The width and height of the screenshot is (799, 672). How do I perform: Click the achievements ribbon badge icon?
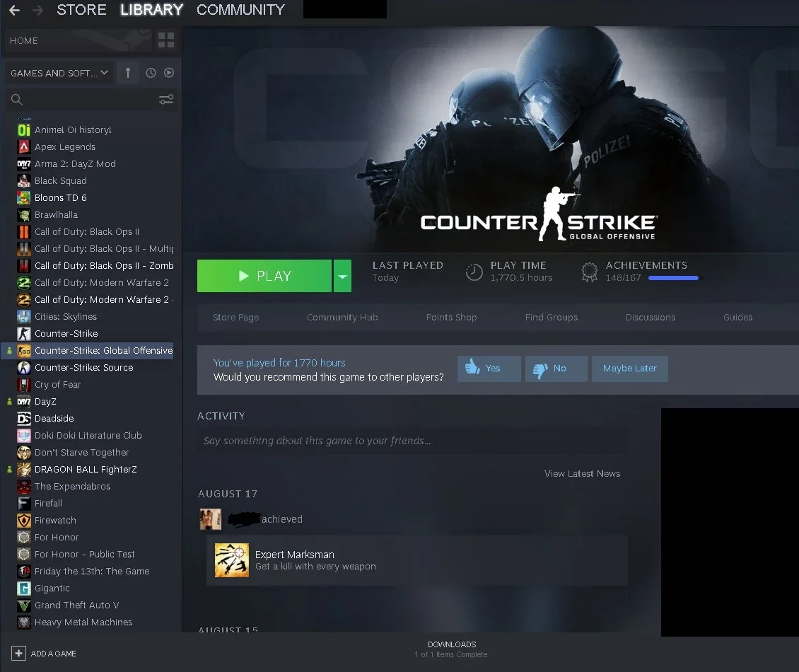coord(590,272)
